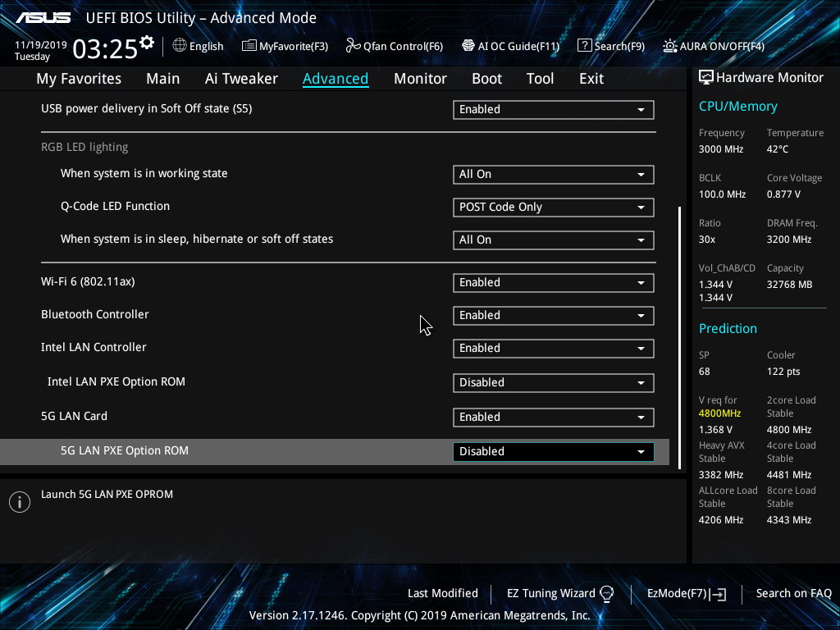Open the Bluetooth Controller dropdown

[554, 315]
